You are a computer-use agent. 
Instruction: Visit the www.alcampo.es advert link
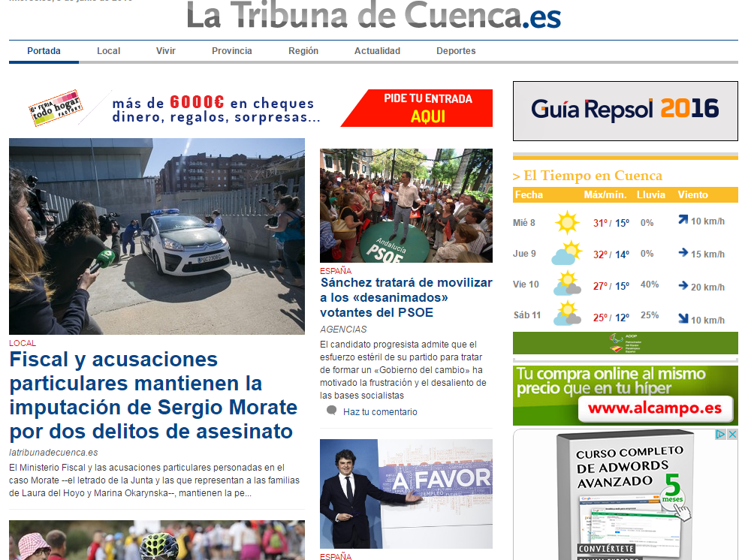pyautogui.click(x=655, y=408)
